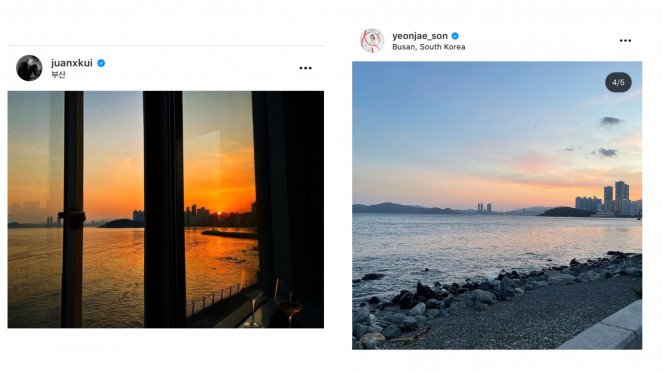Screen dimensions: 663x372
Task: Click the window latch in juanxkui's photo
Action: coord(72,217)
